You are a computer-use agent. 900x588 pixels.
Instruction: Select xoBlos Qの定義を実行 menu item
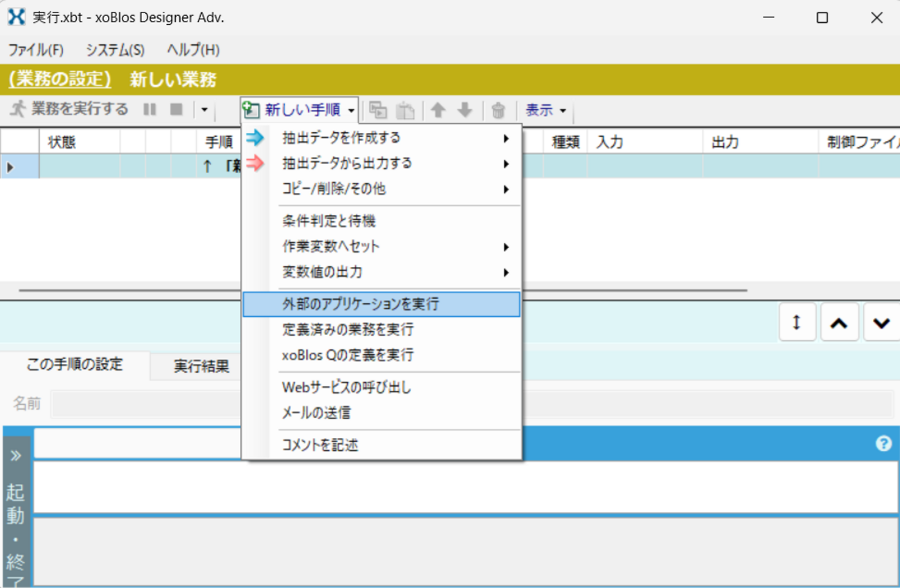pyautogui.click(x=381, y=356)
